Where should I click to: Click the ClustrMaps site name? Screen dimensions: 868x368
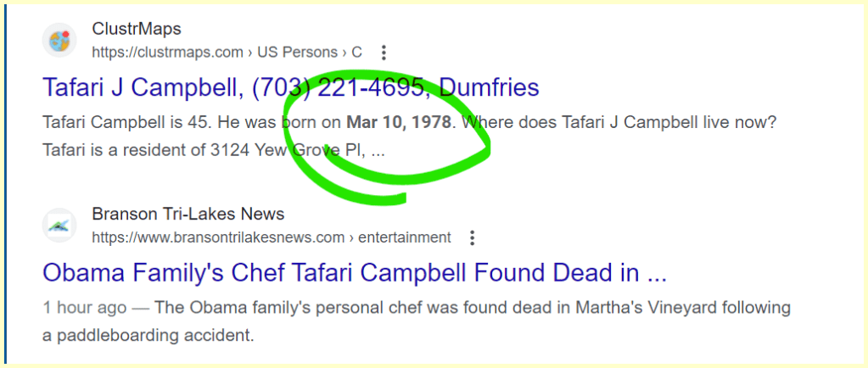tap(137, 30)
